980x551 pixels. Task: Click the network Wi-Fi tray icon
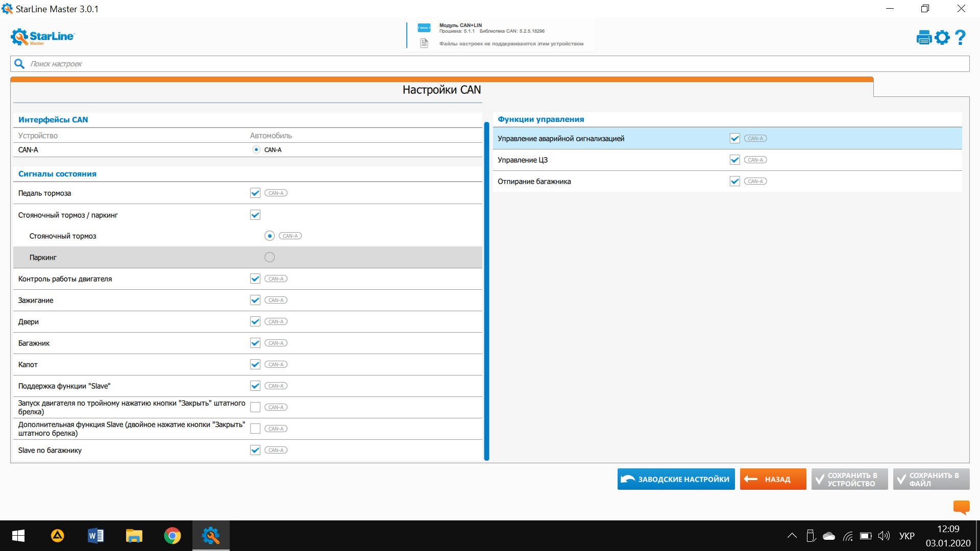[848, 536]
